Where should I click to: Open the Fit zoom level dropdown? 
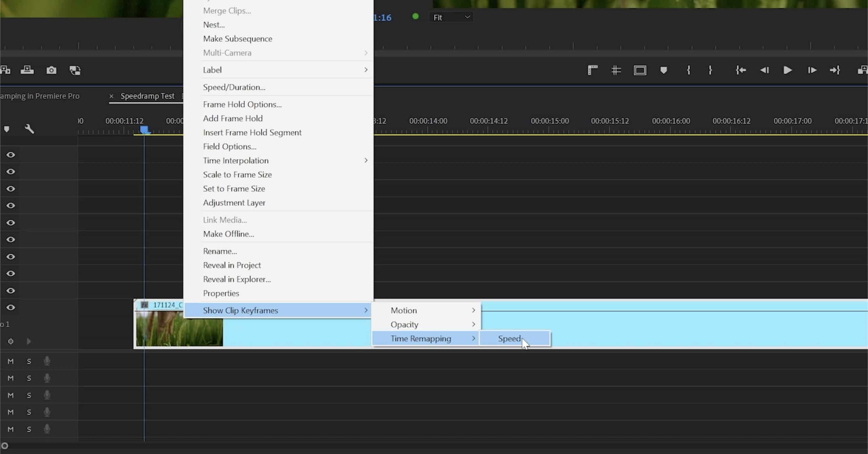[x=451, y=17]
